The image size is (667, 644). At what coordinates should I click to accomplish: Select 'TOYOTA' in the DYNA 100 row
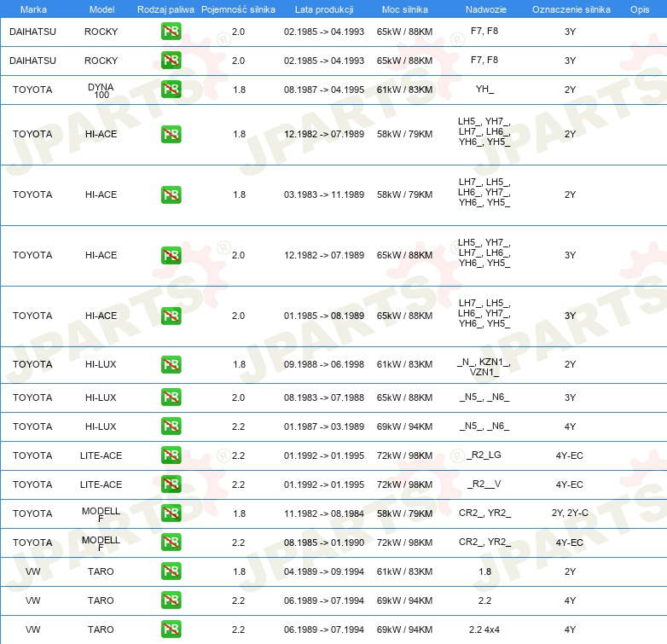[32, 90]
